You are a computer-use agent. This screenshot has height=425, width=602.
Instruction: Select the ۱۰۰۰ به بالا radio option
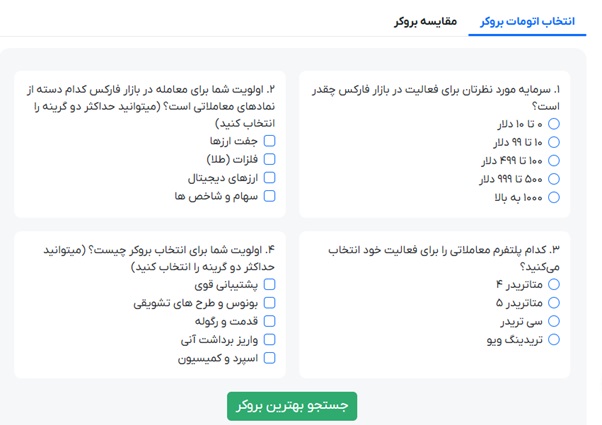(555, 196)
